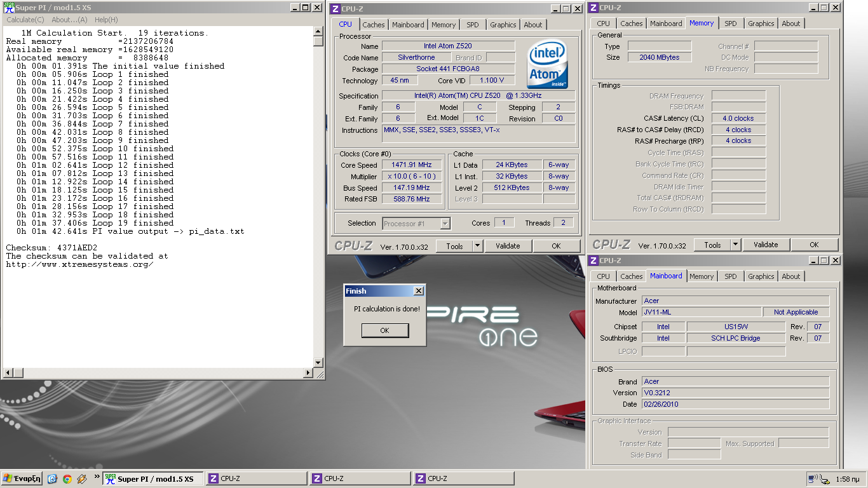868x488 pixels.
Task: Open the Tools dropdown arrow in the CPU-Z CPU window
Action: 478,246
